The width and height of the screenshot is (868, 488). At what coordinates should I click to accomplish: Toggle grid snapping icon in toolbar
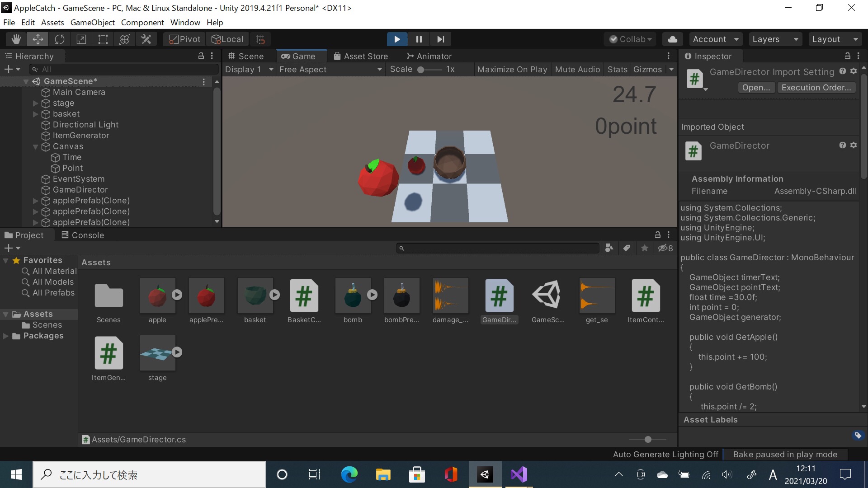260,39
